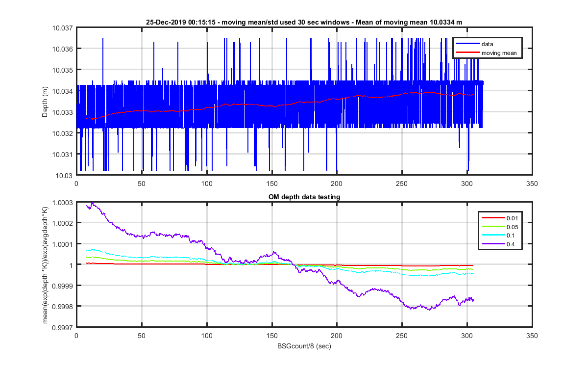Click the red moving mean legend swatch
Image resolution: width=588 pixels, height=368 pixels.
click(467, 53)
